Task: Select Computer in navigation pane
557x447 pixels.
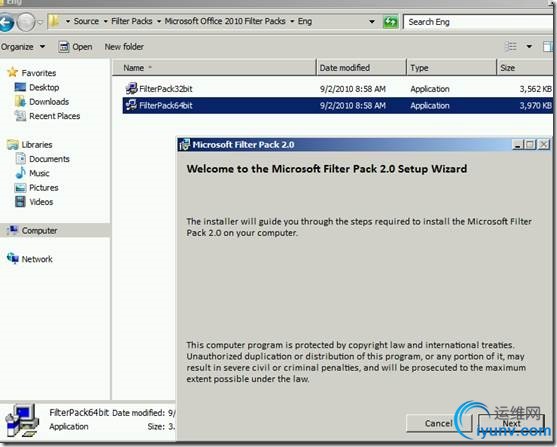Action: pos(39,231)
